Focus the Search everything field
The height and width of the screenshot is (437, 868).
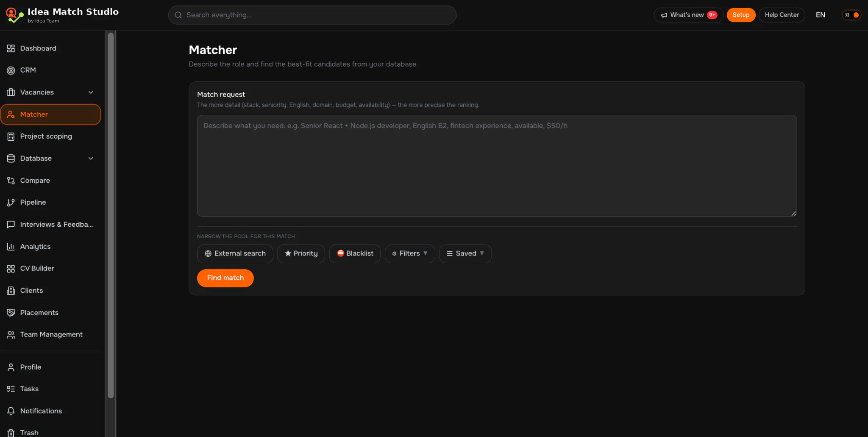pos(312,15)
